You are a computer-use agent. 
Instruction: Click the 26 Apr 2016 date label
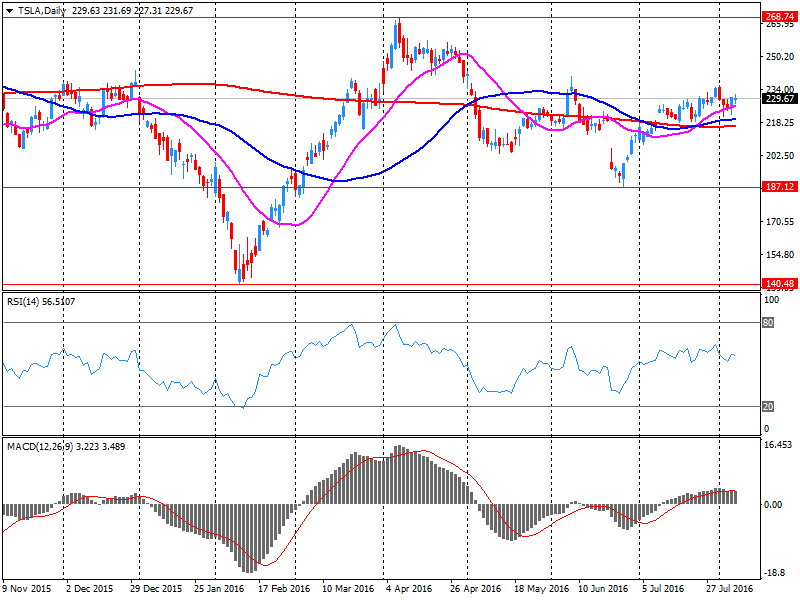[476, 588]
